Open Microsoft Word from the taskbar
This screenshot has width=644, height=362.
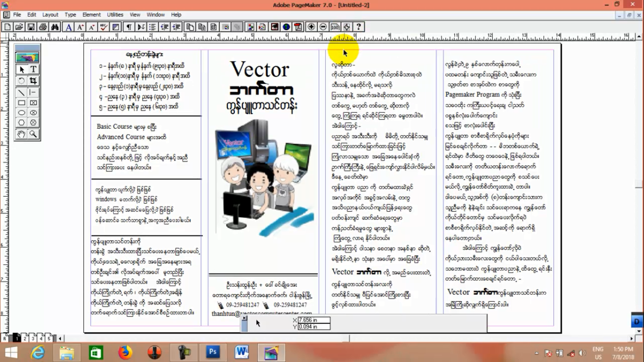pyautogui.click(x=242, y=352)
